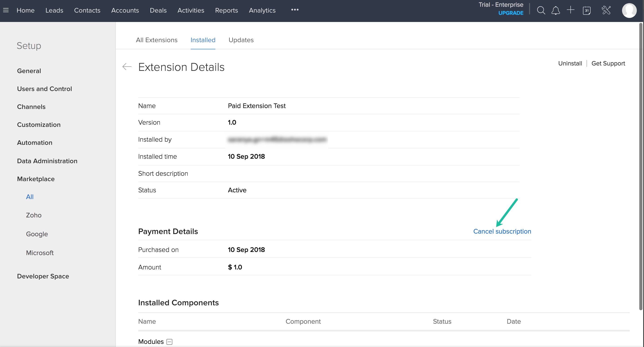Open the calendar icon in header
This screenshot has width=644, height=347.
(x=587, y=11)
